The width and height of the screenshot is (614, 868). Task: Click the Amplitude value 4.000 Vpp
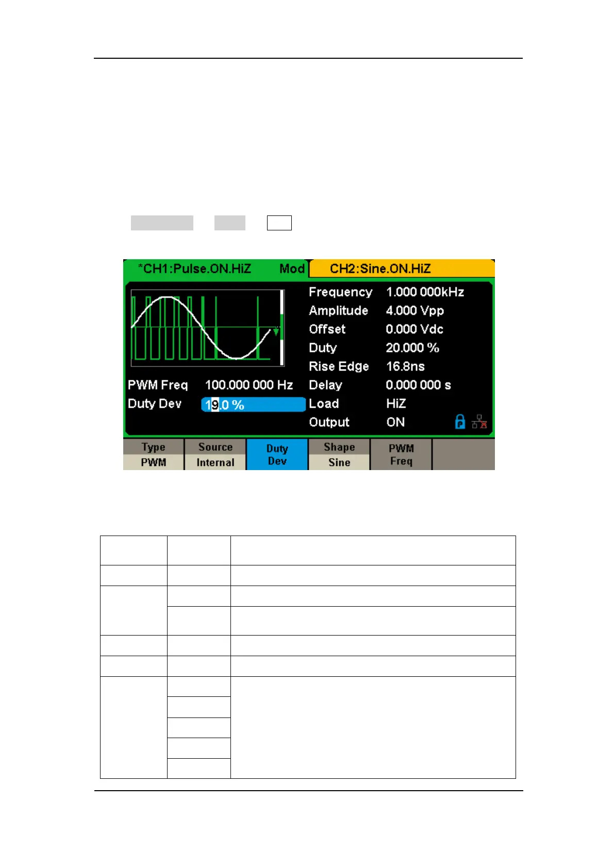(x=415, y=311)
